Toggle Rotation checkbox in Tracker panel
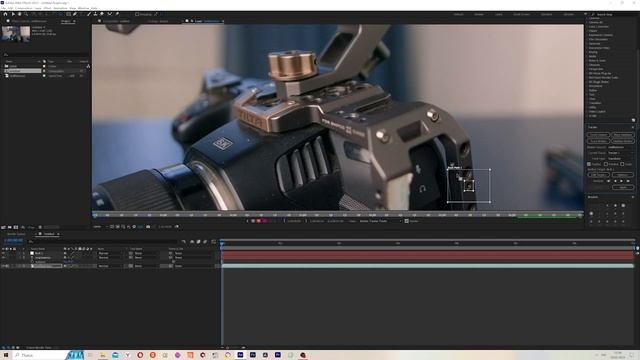 click(x=606, y=164)
